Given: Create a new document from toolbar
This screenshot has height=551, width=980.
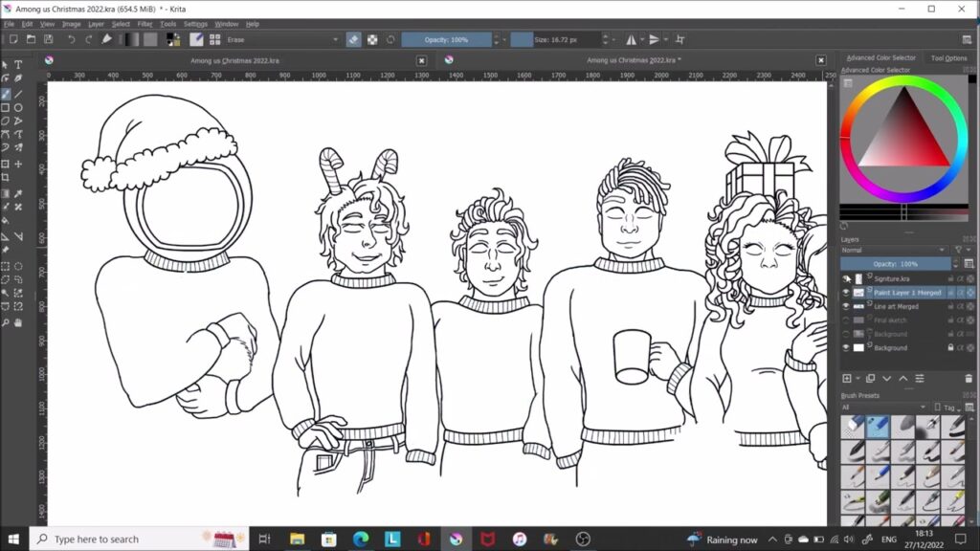Looking at the screenshot, I should pyautogui.click(x=13, y=39).
